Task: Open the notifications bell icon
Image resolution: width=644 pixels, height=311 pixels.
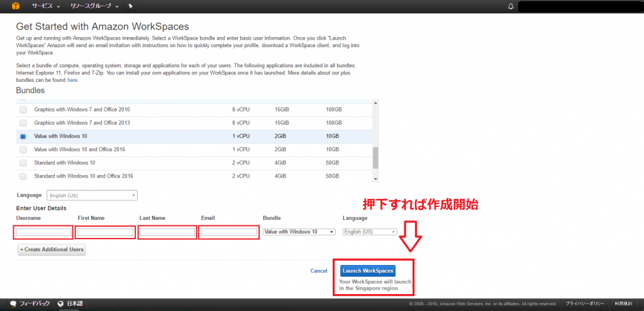Action: pyautogui.click(x=511, y=6)
